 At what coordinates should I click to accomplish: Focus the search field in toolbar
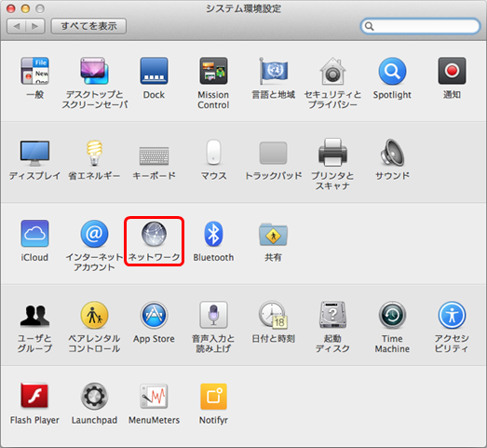(421, 26)
